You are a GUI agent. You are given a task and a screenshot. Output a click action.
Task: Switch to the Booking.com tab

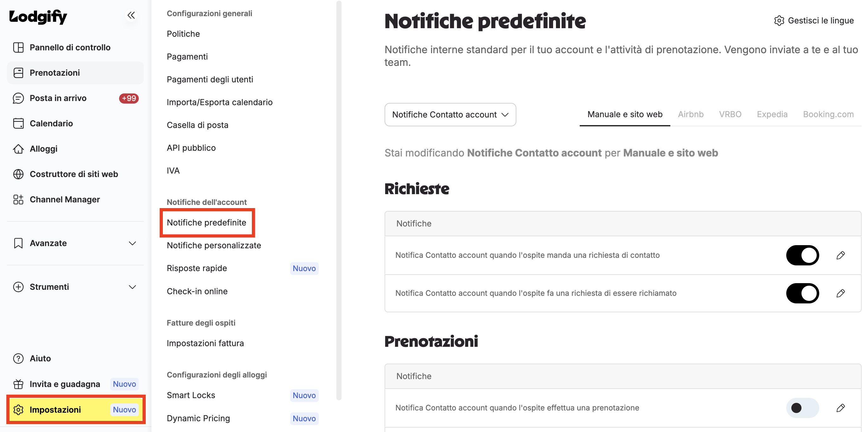tap(828, 114)
